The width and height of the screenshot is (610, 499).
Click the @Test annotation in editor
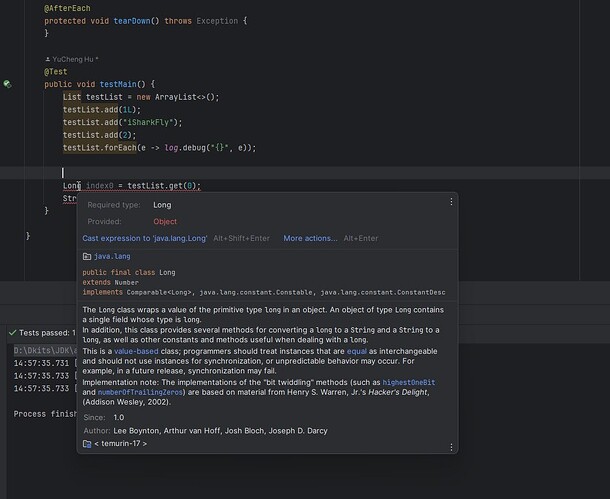(x=54, y=72)
